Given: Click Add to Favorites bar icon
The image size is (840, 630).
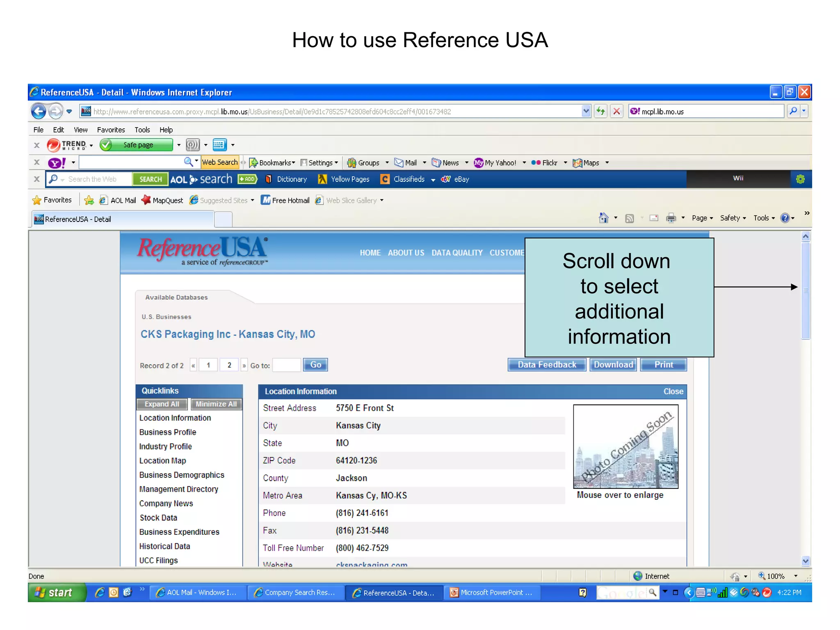Looking at the screenshot, I should click(x=89, y=200).
